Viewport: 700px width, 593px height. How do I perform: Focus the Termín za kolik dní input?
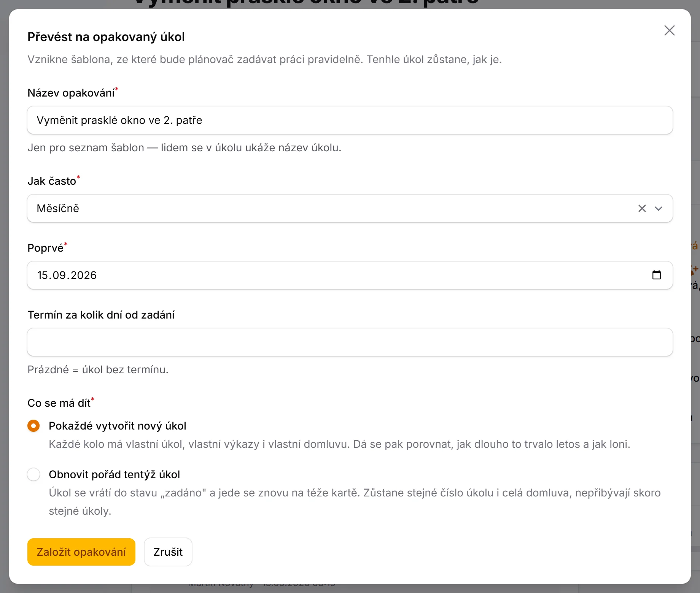(x=350, y=342)
